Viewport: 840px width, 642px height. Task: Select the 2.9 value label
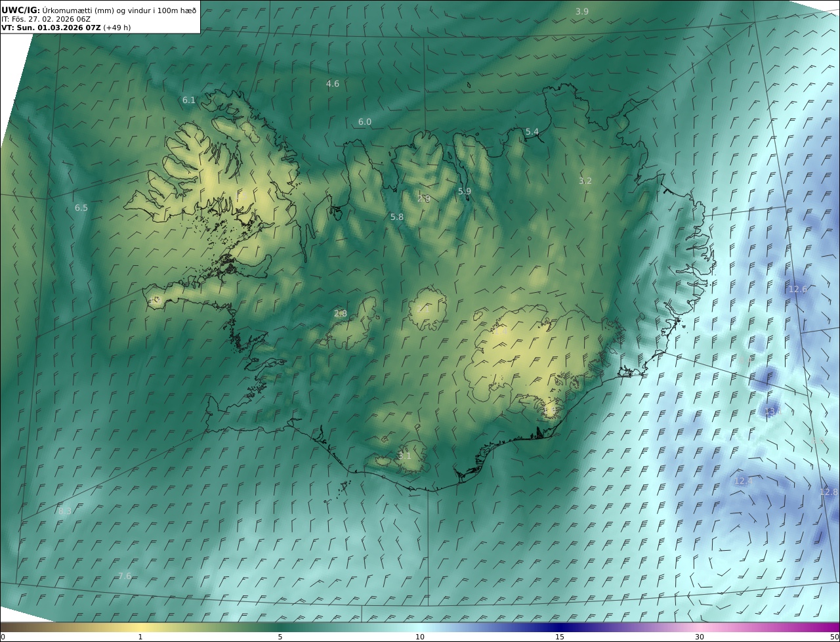point(424,198)
